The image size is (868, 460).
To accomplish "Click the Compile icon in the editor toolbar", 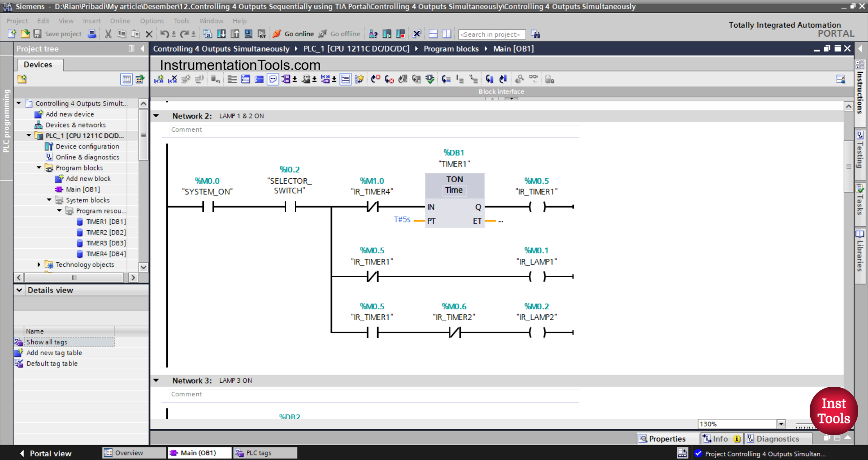I will coord(430,79).
